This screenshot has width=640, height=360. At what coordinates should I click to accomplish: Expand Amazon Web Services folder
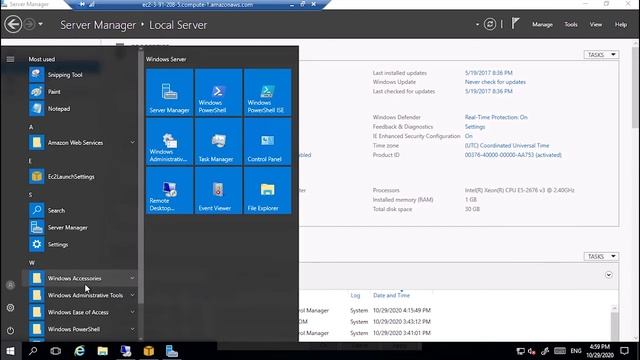pos(80,142)
